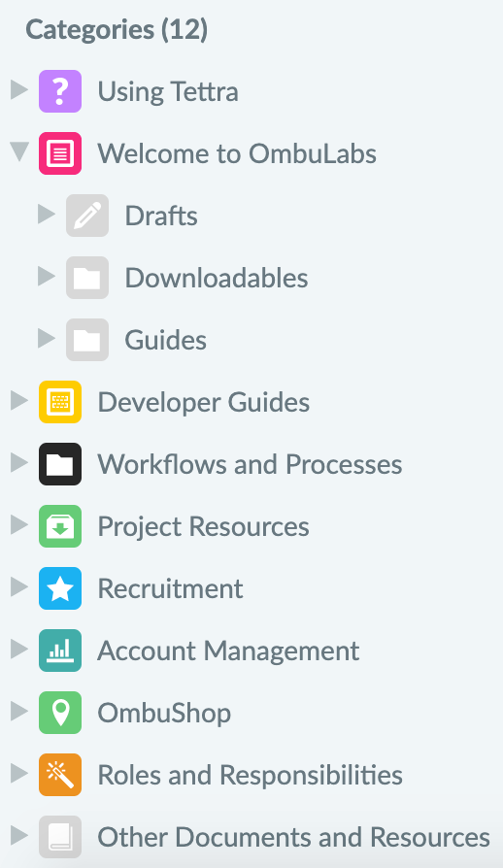
Task: Click the green map pin OmbuShop icon
Action: tap(60, 713)
